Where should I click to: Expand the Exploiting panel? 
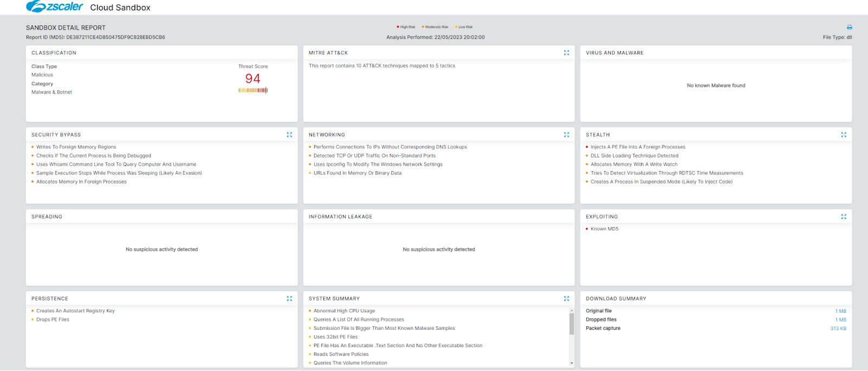tap(844, 217)
